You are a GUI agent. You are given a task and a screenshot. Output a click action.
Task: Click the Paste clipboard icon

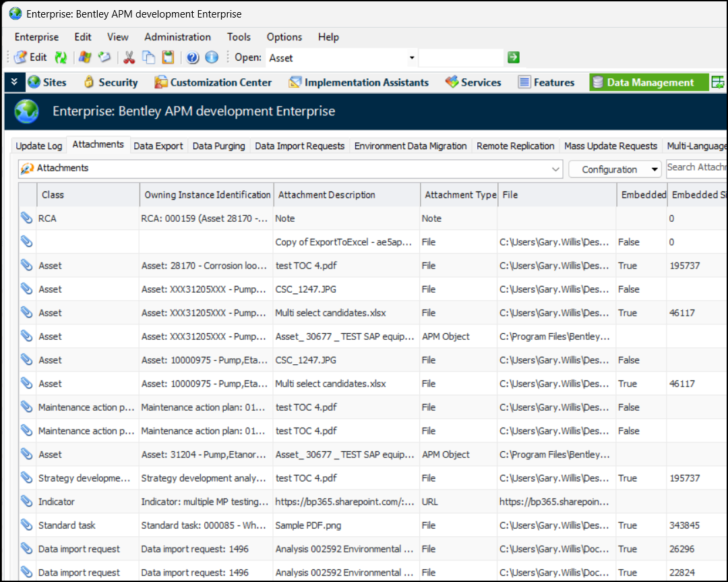[168, 58]
